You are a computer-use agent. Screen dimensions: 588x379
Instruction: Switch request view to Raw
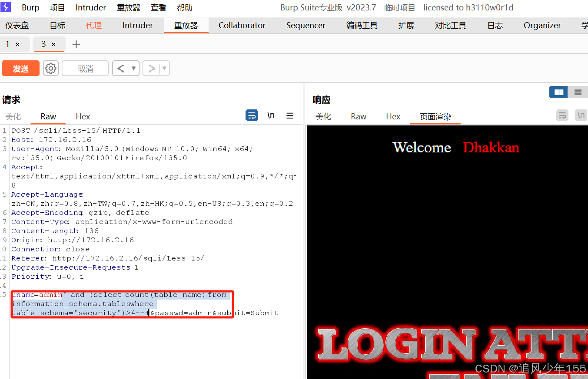coord(48,116)
